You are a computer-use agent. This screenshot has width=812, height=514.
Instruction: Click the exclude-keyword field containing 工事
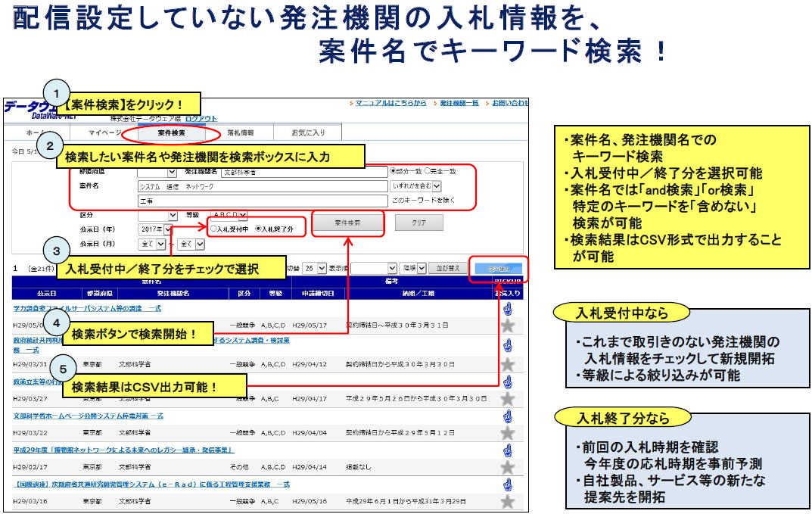[x=263, y=201]
